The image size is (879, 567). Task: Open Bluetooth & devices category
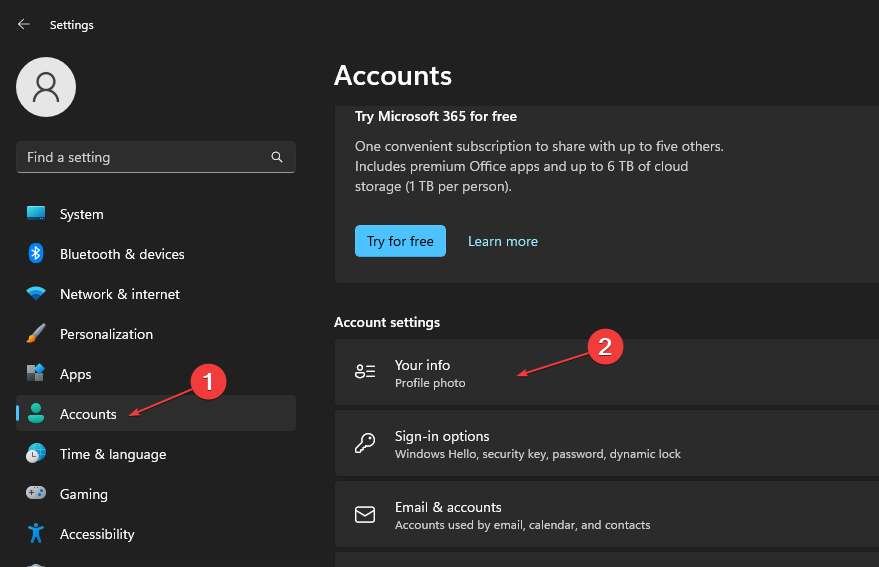point(156,254)
